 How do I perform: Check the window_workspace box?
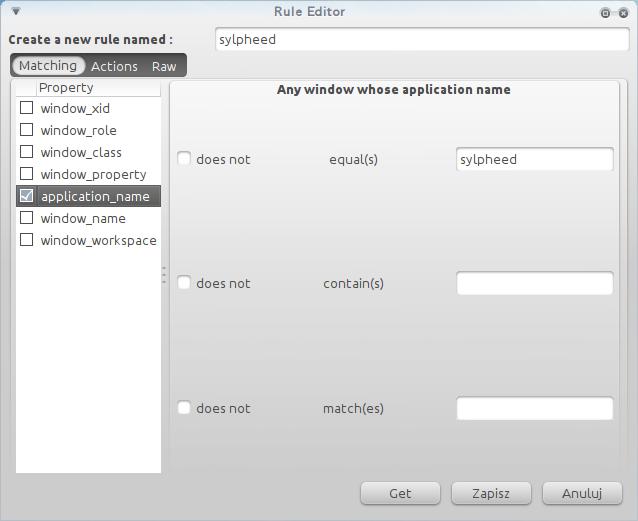[x=26, y=240]
